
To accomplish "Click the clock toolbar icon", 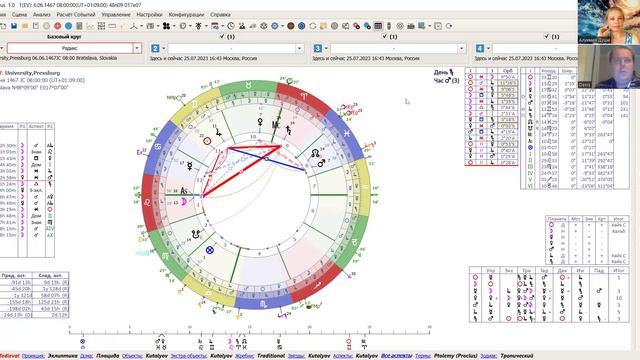I will (x=231, y=26).
